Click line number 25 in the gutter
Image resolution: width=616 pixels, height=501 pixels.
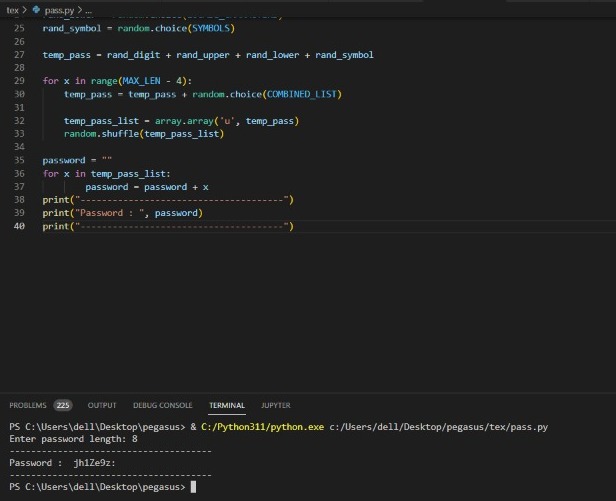(19, 28)
